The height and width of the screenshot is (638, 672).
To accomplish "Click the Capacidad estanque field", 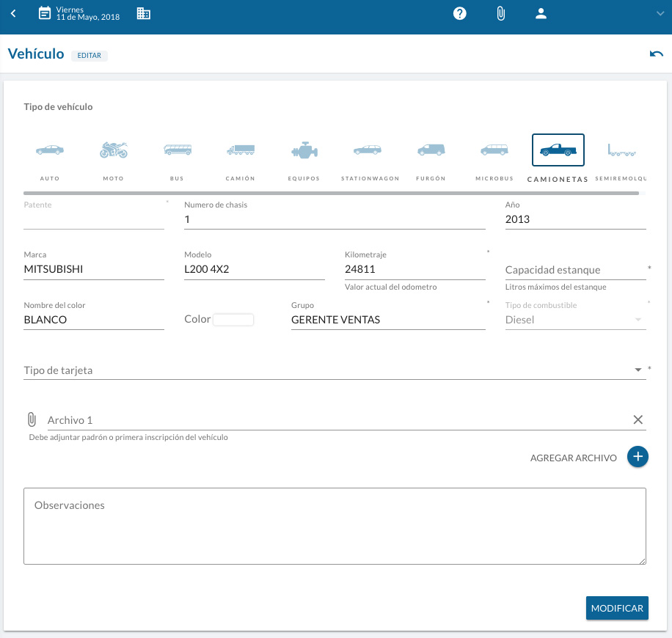I will pyautogui.click(x=576, y=270).
